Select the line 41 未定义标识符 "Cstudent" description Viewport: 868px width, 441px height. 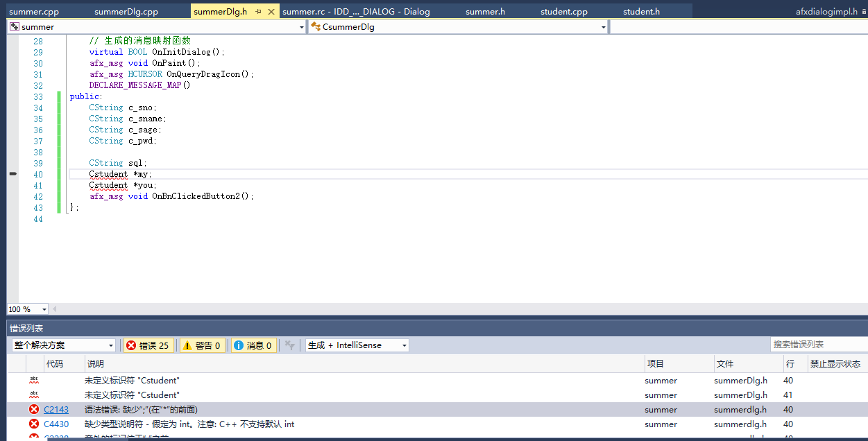(132, 395)
